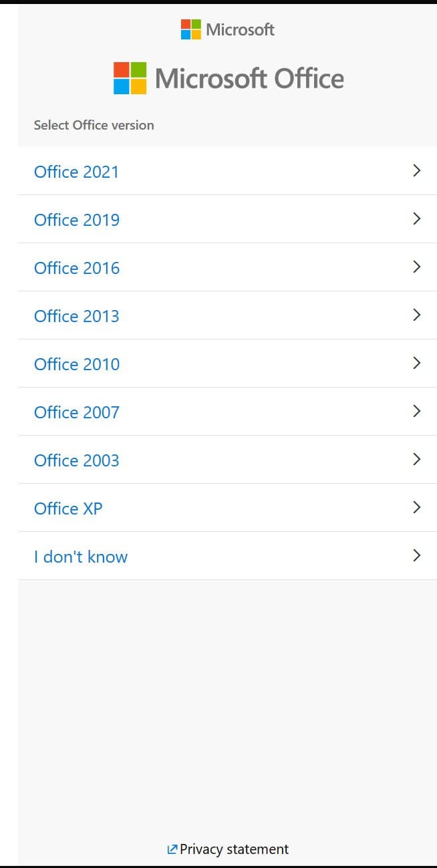Viewport: 437px width, 868px height.
Task: Expand the Office 2021 row chevron
Action: (417, 171)
